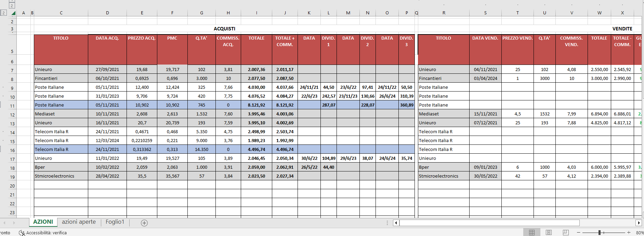
Task: Select row 11 header
Action: coord(12,106)
